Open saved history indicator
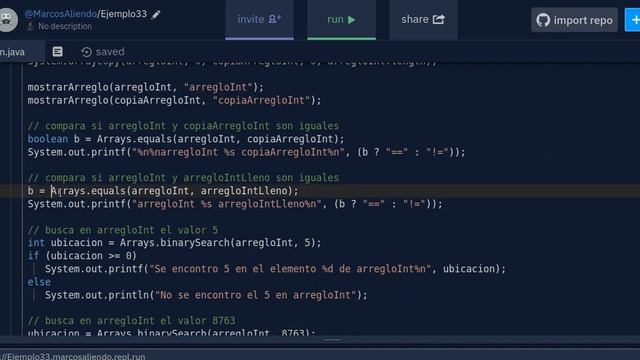Viewport: 640px width, 360px height. pyautogui.click(x=103, y=52)
